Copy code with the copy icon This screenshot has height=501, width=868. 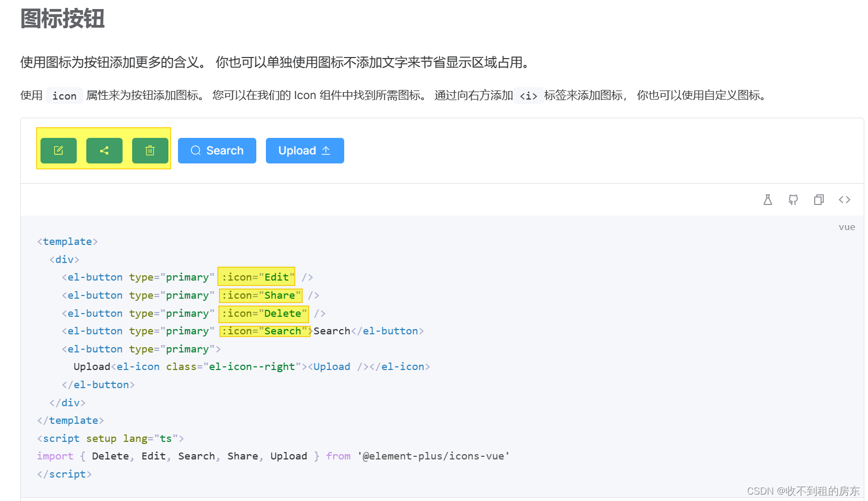819,200
